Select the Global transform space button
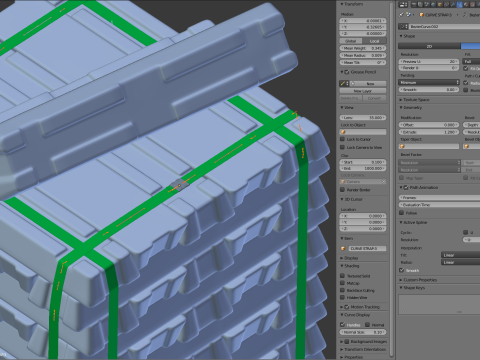This screenshot has width=480, height=360. tap(351, 41)
